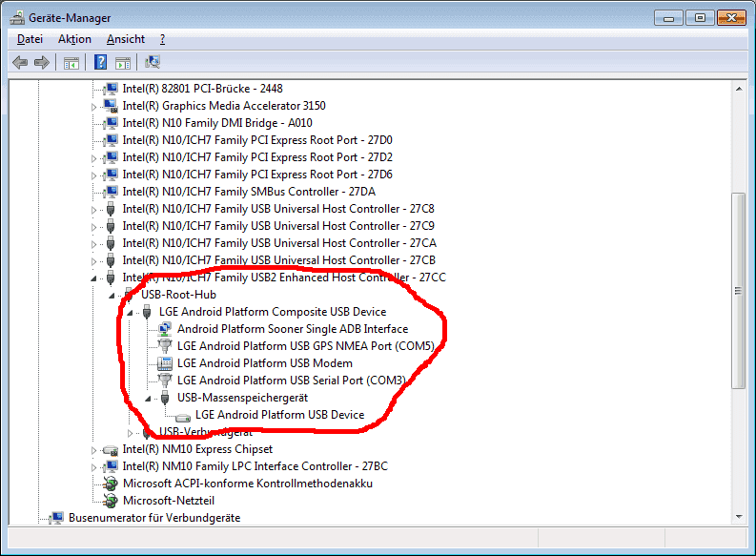Image resolution: width=756 pixels, height=556 pixels.
Task: Click the USB Host Controller 27C8 plug icon
Action: (x=111, y=209)
